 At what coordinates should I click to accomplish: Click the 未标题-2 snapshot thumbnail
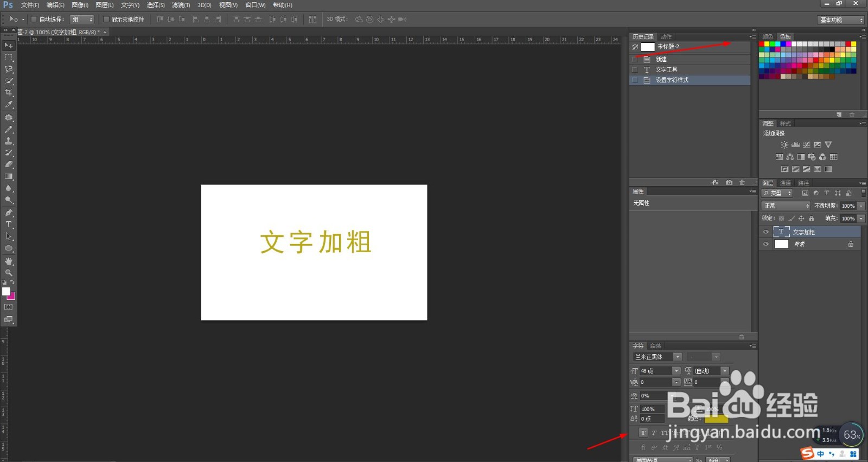point(648,47)
